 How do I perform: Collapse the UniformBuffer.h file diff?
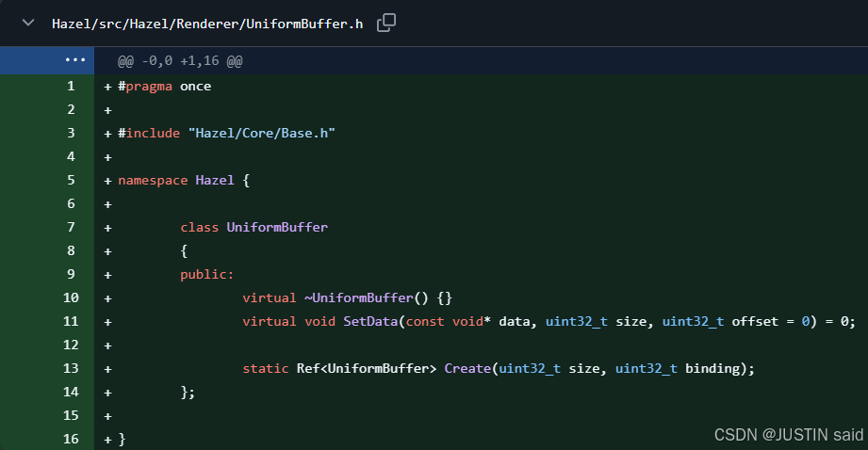28,24
